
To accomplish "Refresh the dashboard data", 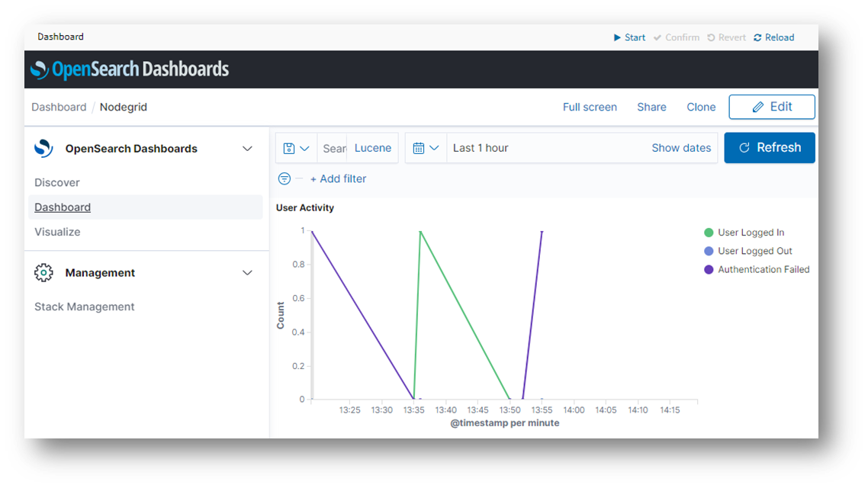I will point(770,148).
